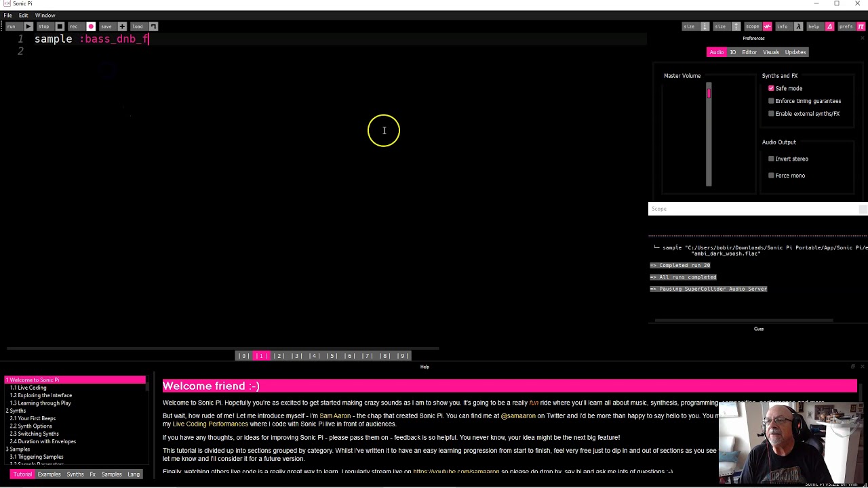Switch to buffer 5 tab
The height and width of the screenshot is (488, 868).
332,356
